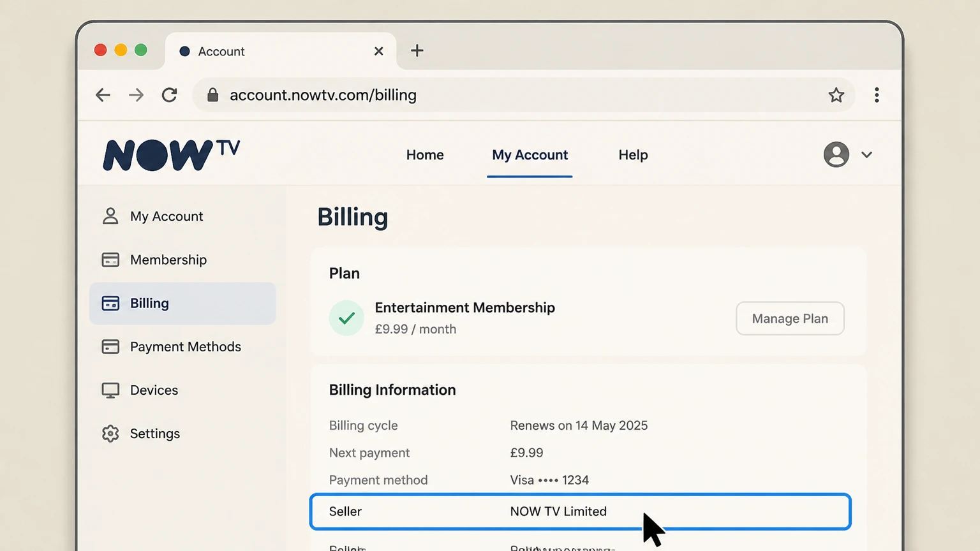Click the NOW TV Limited seller value
980x551 pixels.
click(558, 511)
